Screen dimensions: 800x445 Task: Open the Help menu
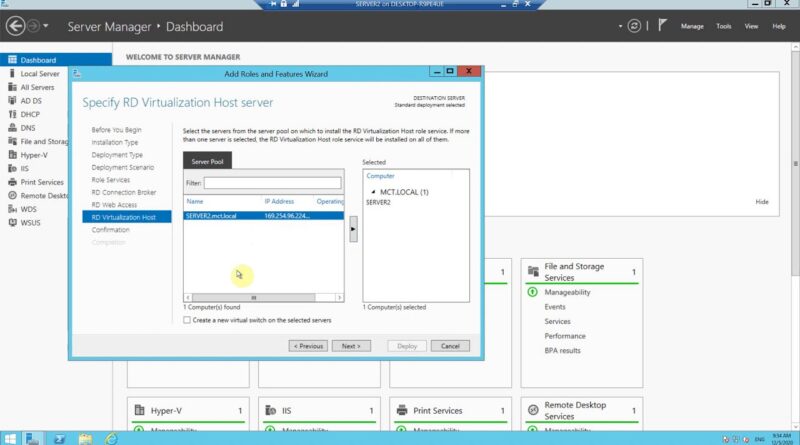[779, 26]
